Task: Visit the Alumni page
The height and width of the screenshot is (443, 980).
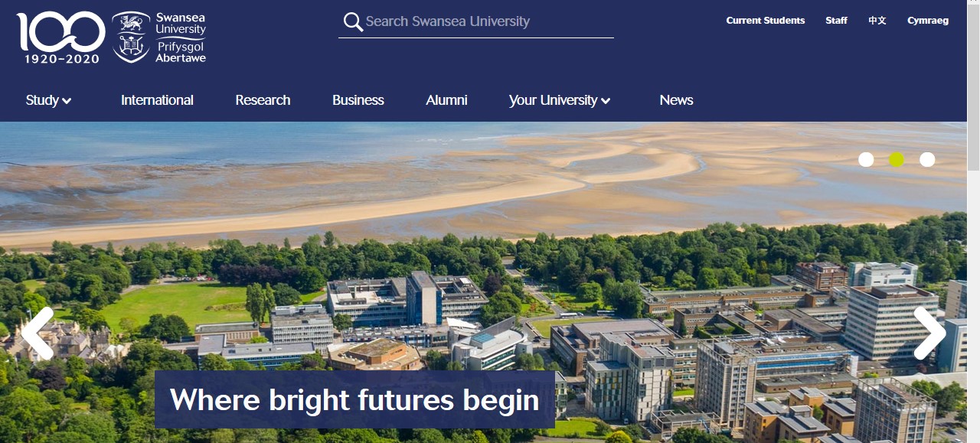Action: click(x=446, y=100)
